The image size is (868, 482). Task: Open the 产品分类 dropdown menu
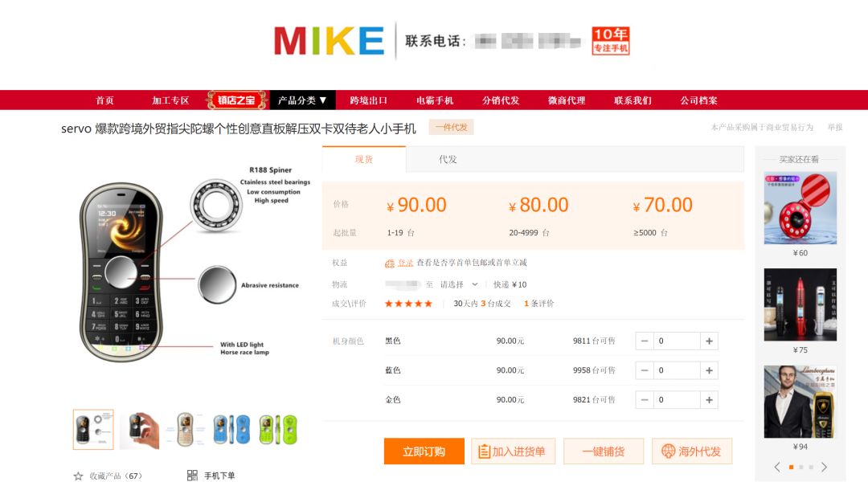[x=302, y=100]
